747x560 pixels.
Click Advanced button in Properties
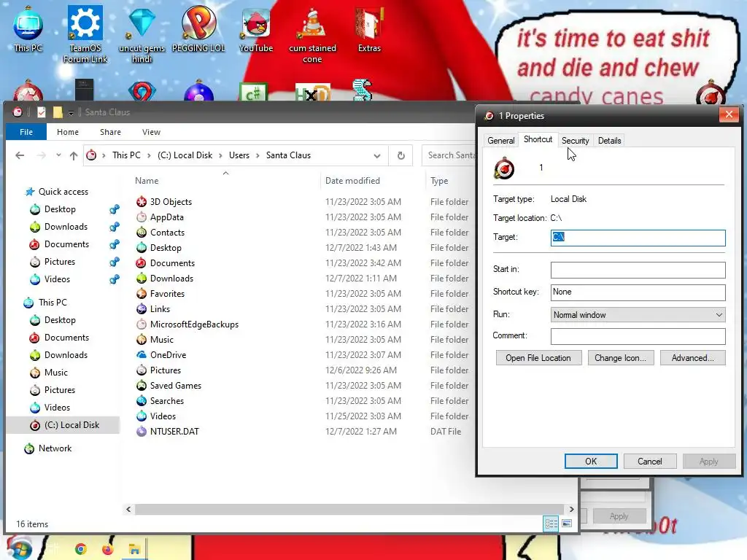[693, 358]
